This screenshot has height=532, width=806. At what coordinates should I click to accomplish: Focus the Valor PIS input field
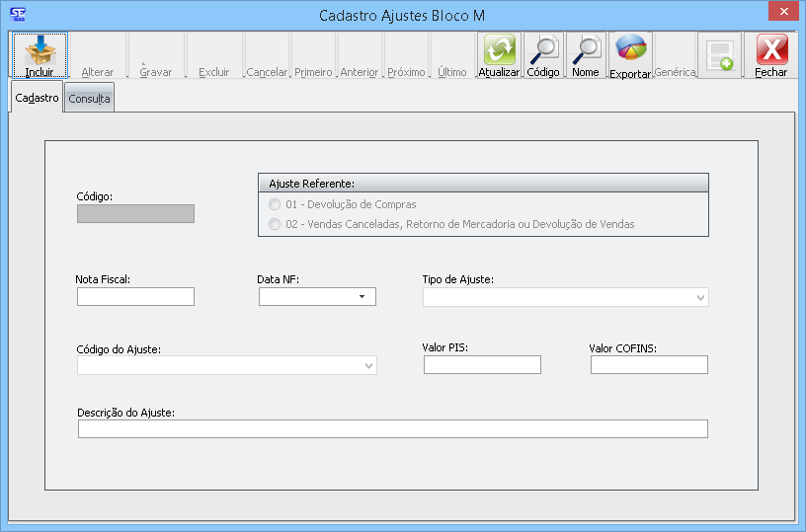click(x=482, y=365)
